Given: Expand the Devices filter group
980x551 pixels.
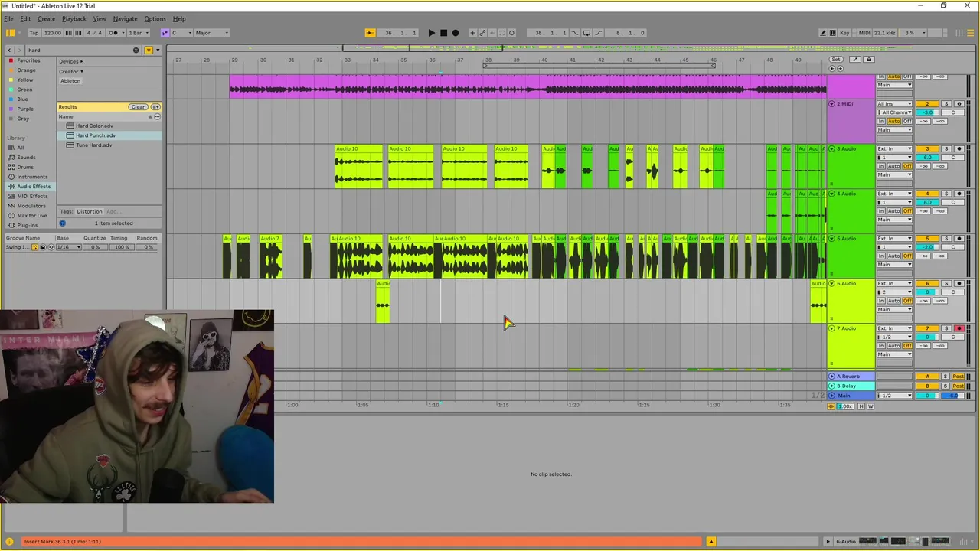Looking at the screenshot, I should coord(71,61).
